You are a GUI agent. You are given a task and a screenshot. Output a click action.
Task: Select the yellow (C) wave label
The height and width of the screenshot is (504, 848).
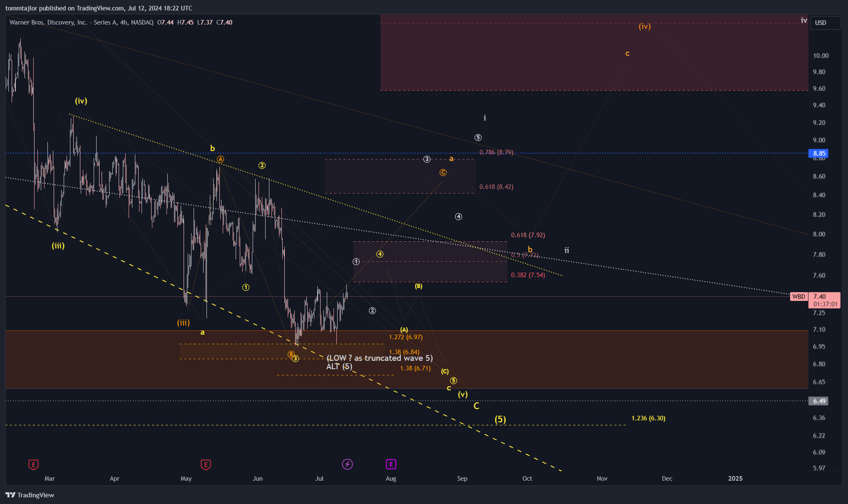point(445,371)
